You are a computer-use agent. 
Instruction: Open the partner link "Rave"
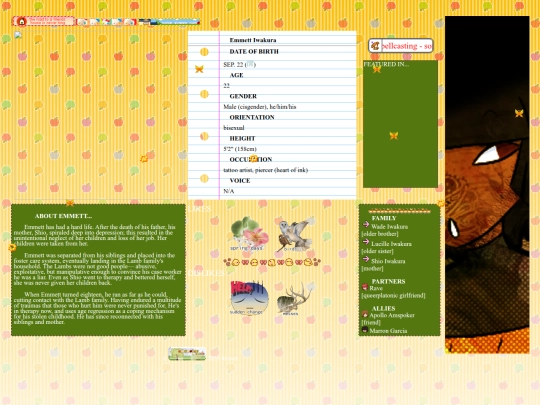click(x=376, y=288)
